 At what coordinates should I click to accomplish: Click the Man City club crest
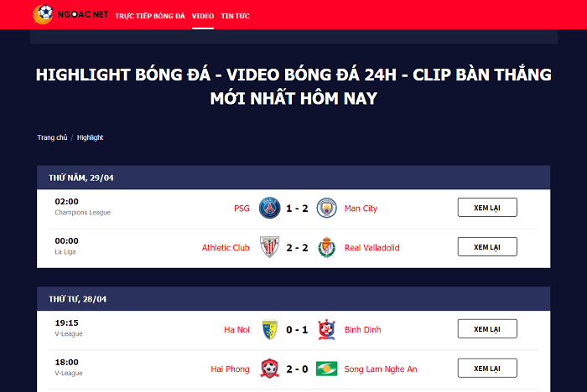point(326,208)
